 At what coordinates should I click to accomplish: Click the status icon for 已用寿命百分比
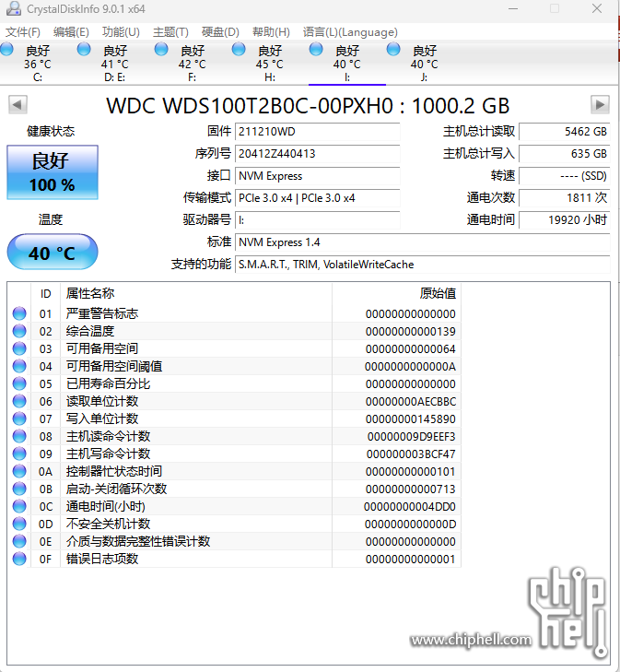(19, 383)
